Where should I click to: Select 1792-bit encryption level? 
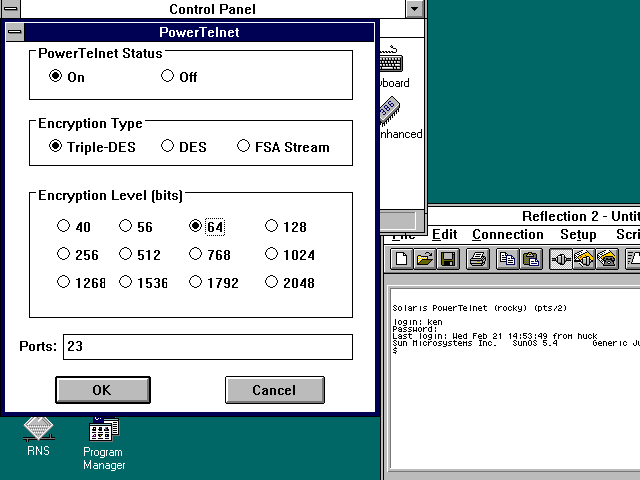(214, 282)
